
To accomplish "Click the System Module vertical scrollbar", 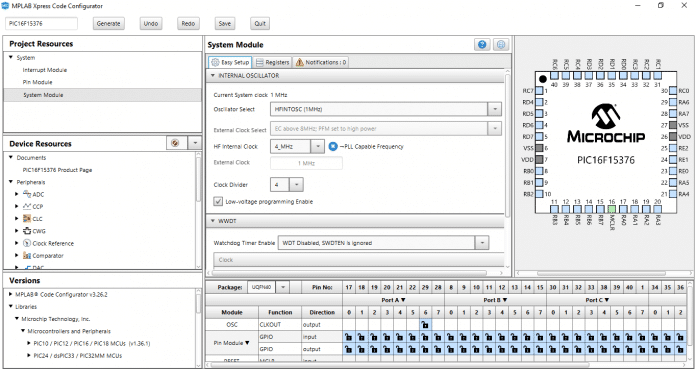I will 507,146.
